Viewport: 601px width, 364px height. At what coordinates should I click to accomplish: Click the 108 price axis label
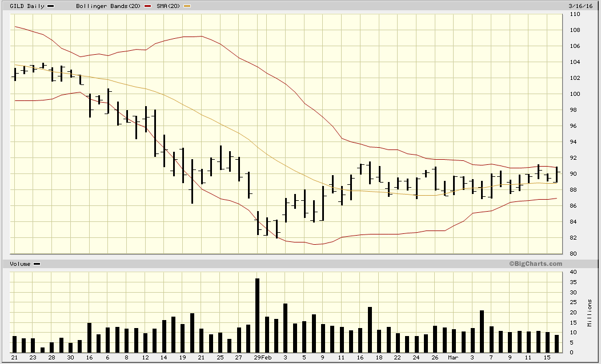575,30
